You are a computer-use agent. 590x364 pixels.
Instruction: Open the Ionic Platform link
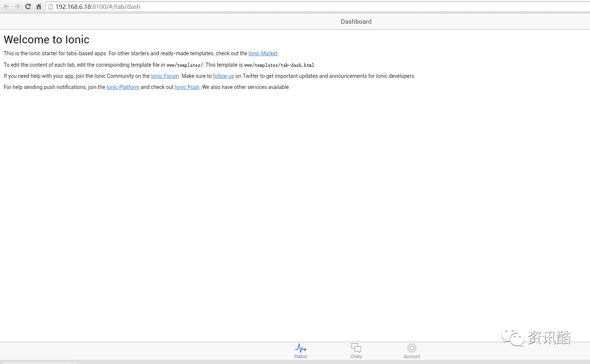[x=123, y=87]
